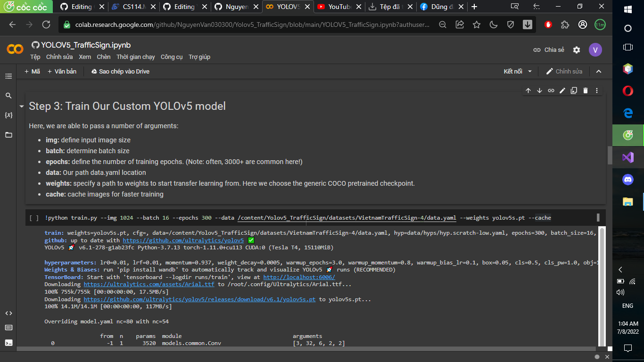Open the file browser sidebar panel

8,134
